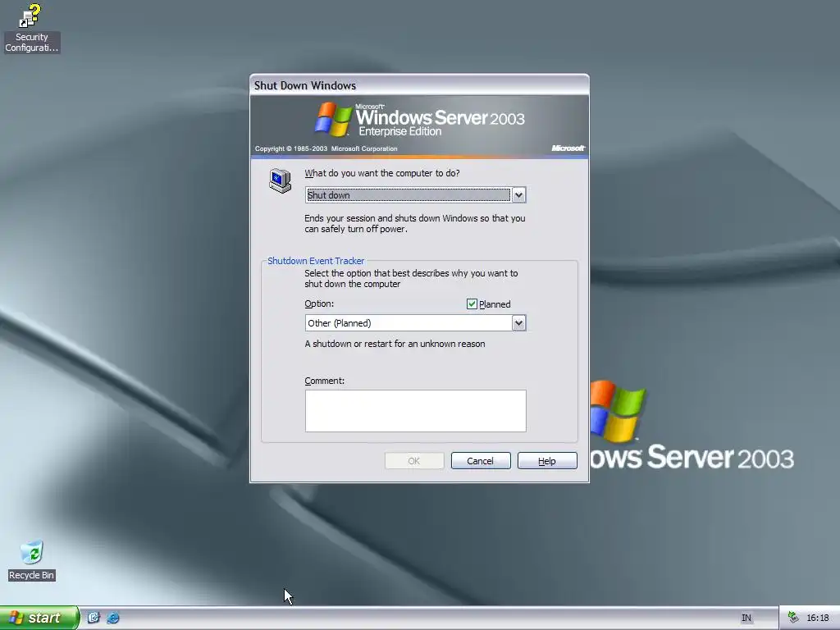The height and width of the screenshot is (630, 840).
Task: Uncheck the Planned checkbox
Action: [472, 304]
